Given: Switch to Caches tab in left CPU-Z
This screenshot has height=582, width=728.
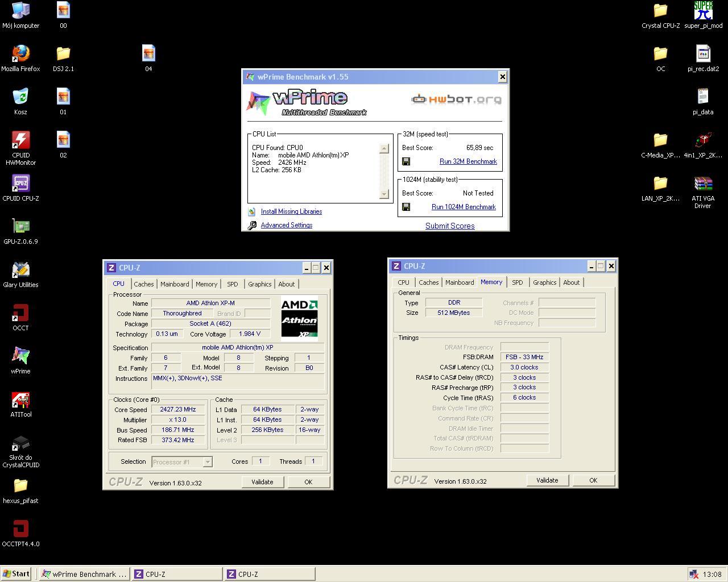Looking at the screenshot, I should point(144,284).
